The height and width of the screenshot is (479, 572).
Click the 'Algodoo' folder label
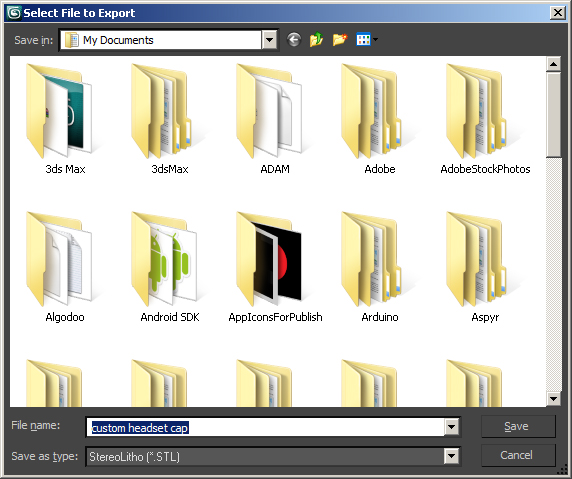65,317
